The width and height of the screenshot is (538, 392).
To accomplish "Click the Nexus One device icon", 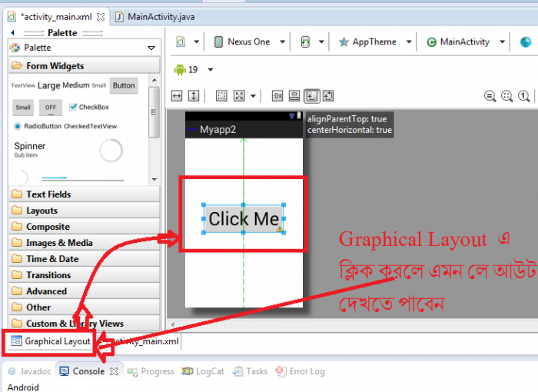I will 218,42.
